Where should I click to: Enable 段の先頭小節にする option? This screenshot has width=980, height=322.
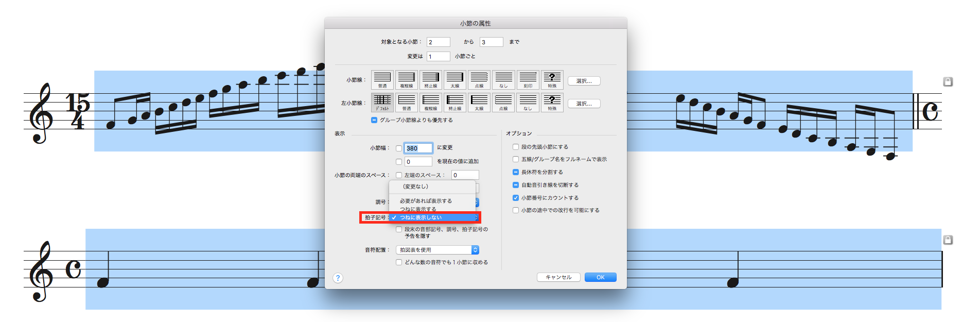[x=516, y=147]
